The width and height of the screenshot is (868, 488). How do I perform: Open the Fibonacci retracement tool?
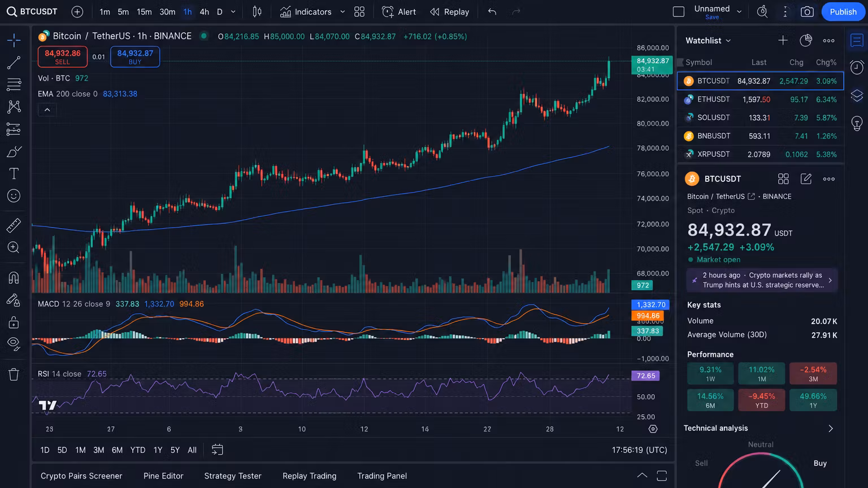pyautogui.click(x=14, y=85)
